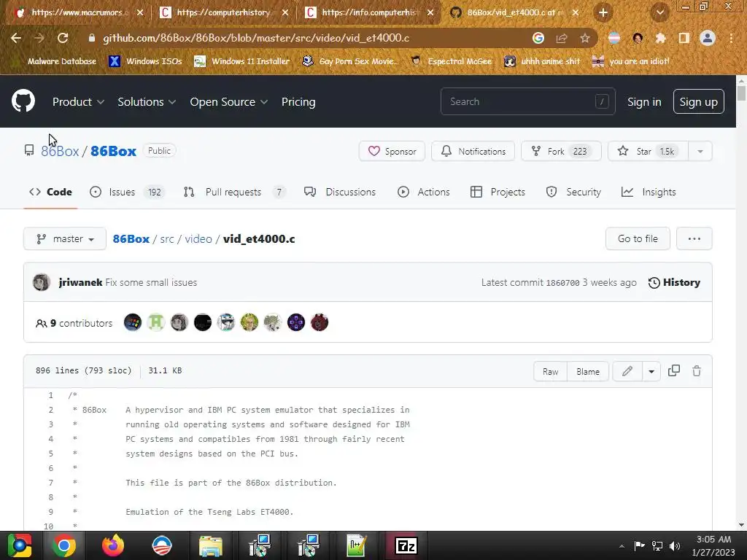This screenshot has height=560, width=747.
Task: Switch to the Insights tab
Action: pyautogui.click(x=649, y=192)
